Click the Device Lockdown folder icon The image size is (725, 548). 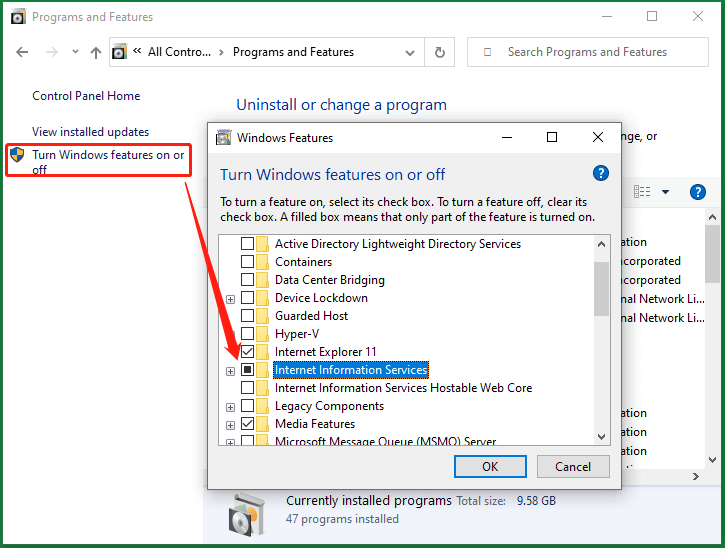click(263, 297)
